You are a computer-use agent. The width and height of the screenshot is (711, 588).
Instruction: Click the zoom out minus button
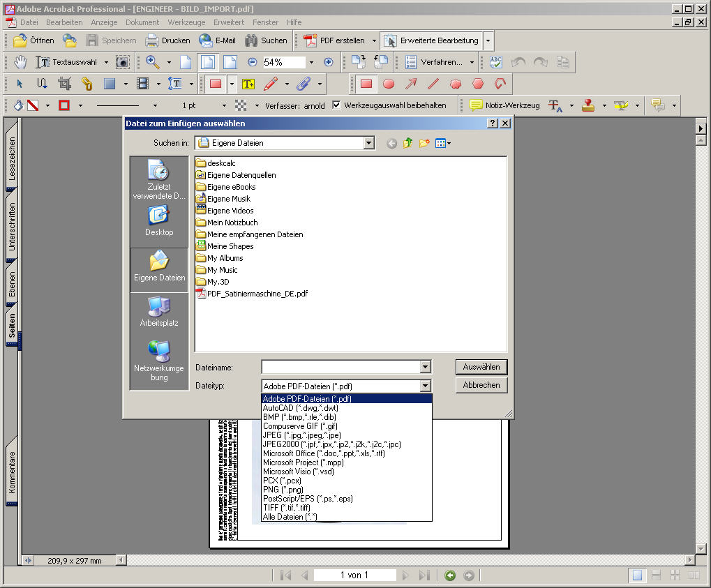(x=253, y=62)
